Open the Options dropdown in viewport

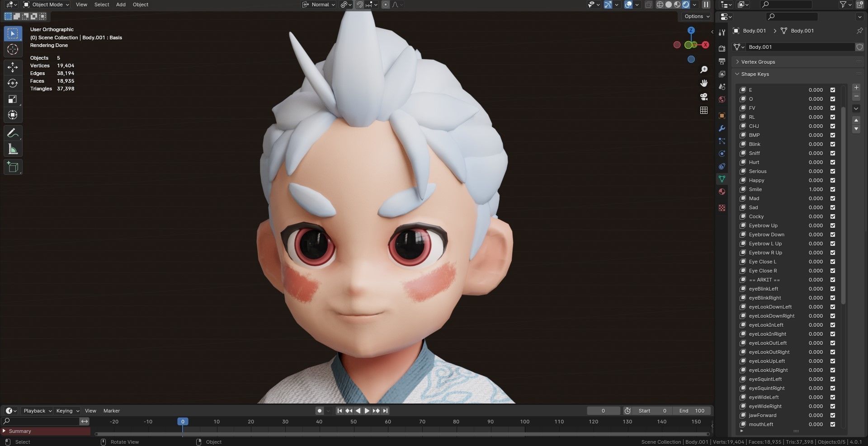pos(696,16)
